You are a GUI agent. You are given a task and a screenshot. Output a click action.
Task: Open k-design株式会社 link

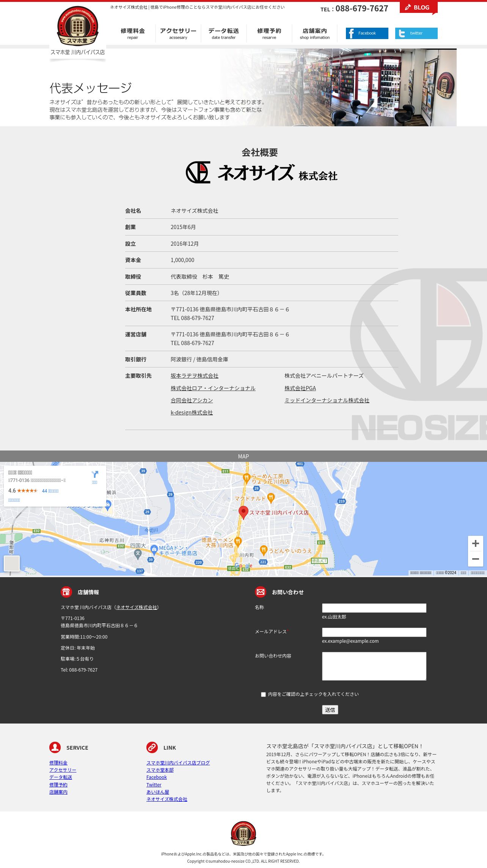click(192, 413)
